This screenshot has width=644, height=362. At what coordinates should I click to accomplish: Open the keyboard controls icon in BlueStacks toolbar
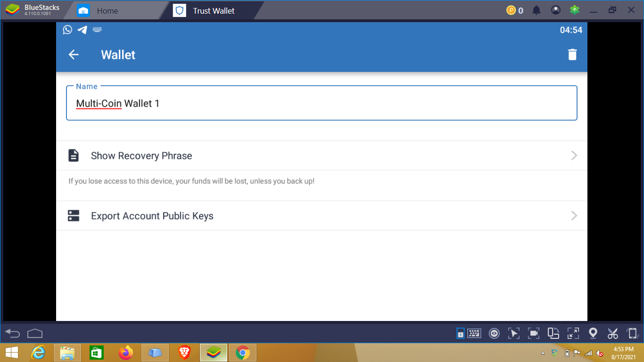click(x=474, y=334)
